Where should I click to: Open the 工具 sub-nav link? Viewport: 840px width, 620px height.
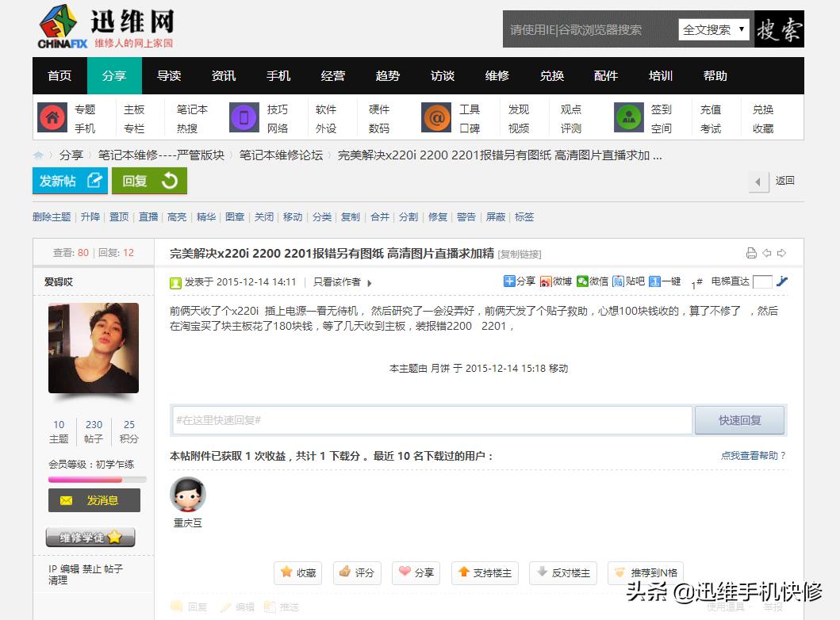click(470, 109)
